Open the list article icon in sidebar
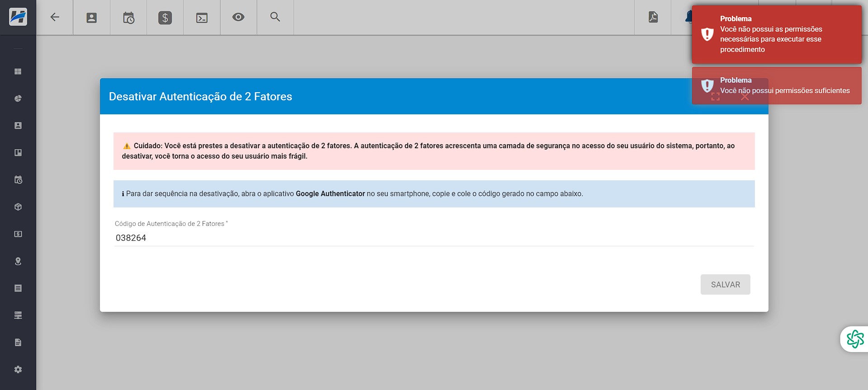Screen dimensions: 868x390 tap(18, 288)
